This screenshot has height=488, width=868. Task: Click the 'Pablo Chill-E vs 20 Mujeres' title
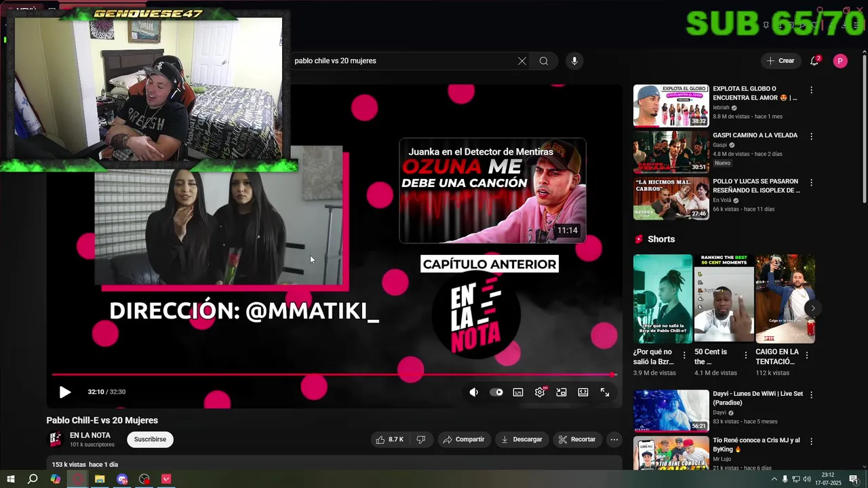coord(102,420)
